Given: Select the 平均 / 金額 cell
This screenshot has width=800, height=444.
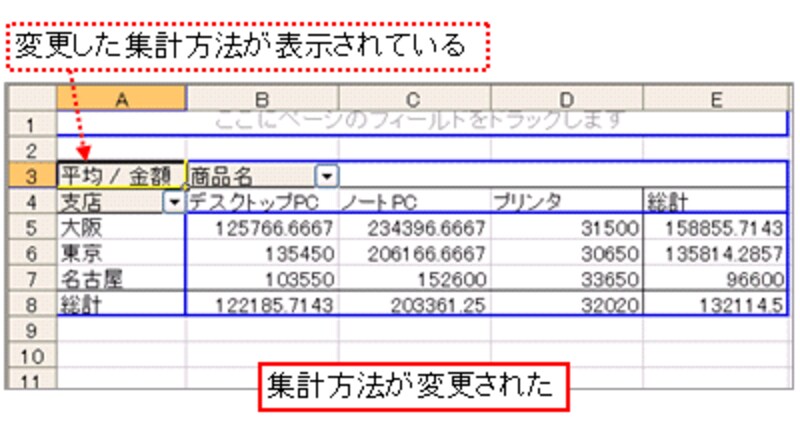Looking at the screenshot, I should 121,176.
